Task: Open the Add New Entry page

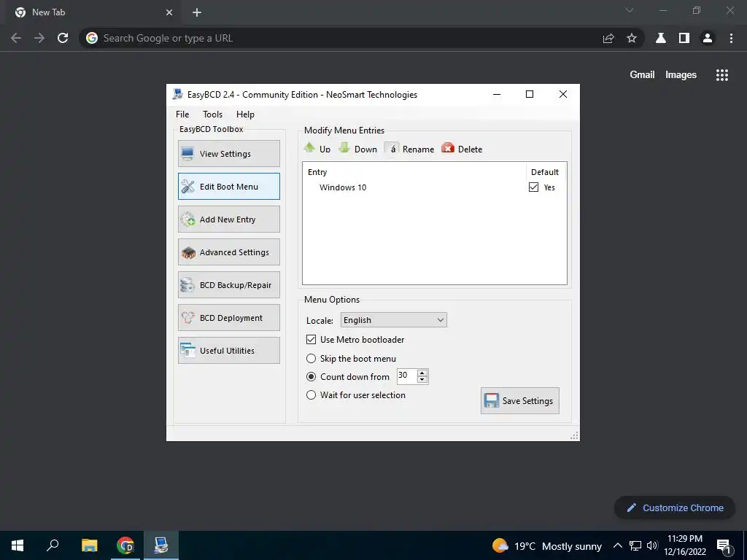Action: (x=228, y=219)
